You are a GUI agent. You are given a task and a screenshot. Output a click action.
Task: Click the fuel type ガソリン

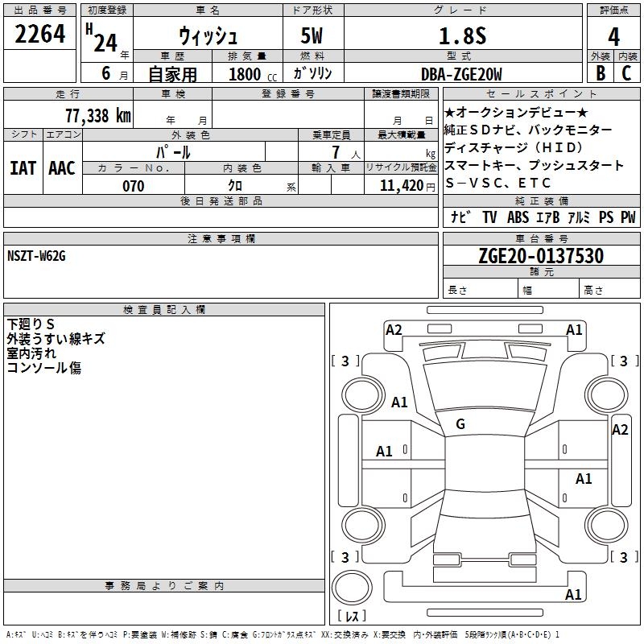click(312, 73)
